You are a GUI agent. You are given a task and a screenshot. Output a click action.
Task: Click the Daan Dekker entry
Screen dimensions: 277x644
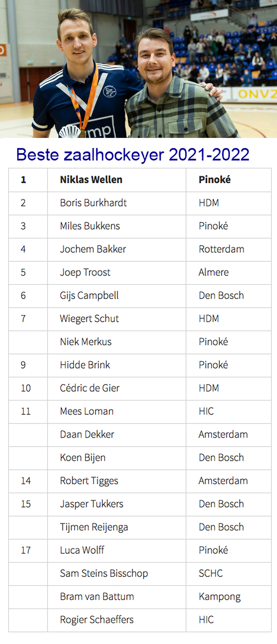[87, 434]
